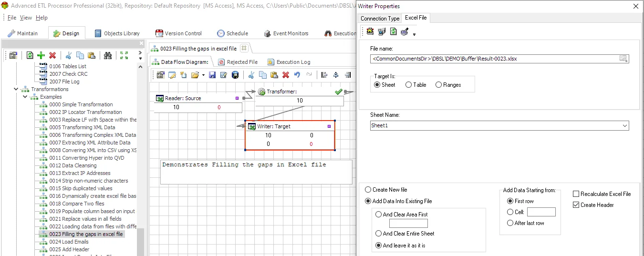Click the green expand-all arrows icon in tree toolbar
Screen dimensions: 644x256
124,55
